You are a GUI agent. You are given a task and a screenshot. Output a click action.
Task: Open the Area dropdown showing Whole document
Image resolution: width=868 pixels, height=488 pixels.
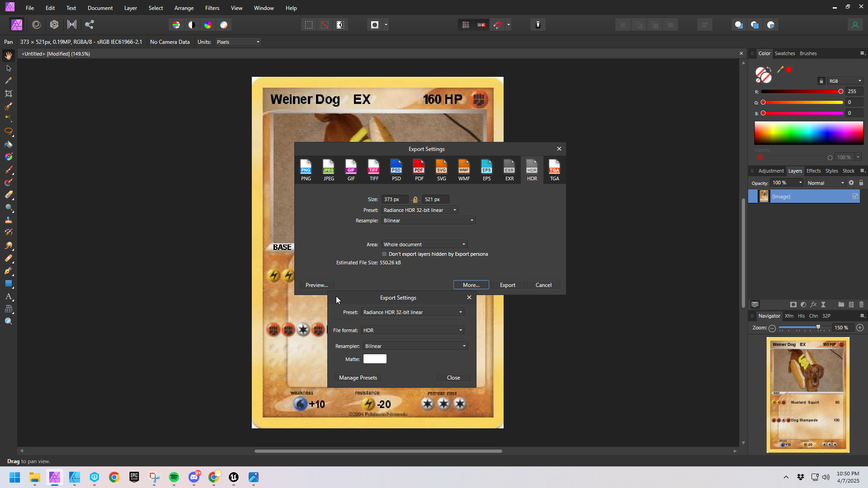(424, 244)
